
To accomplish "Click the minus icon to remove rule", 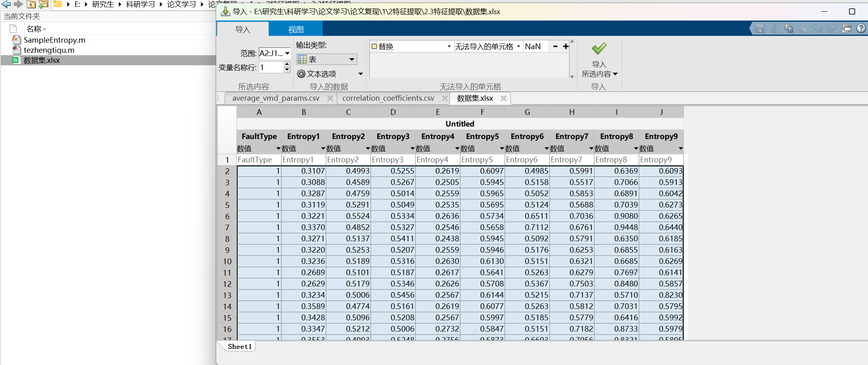I will (555, 47).
